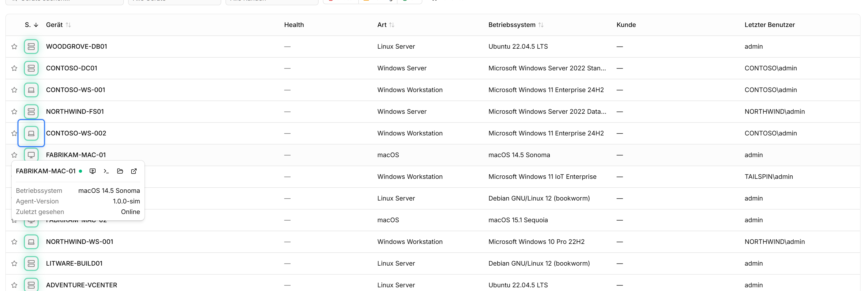The image size is (868, 291).
Task: Click 'Windows Server' in CONTOSO-DC01 row
Action: [x=402, y=68]
